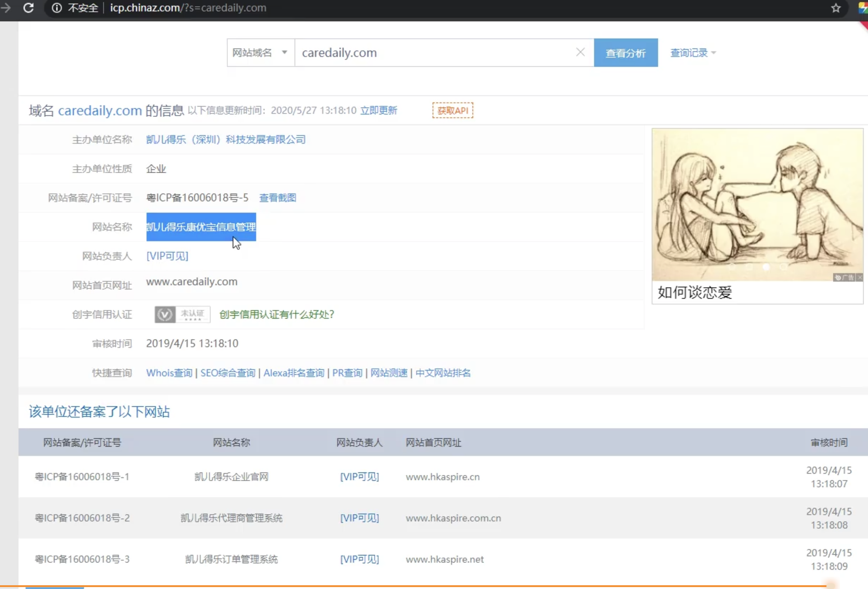Click the 粤ICP备16006018号-3 table cell
Image resolution: width=868 pixels, height=589 pixels.
82,559
